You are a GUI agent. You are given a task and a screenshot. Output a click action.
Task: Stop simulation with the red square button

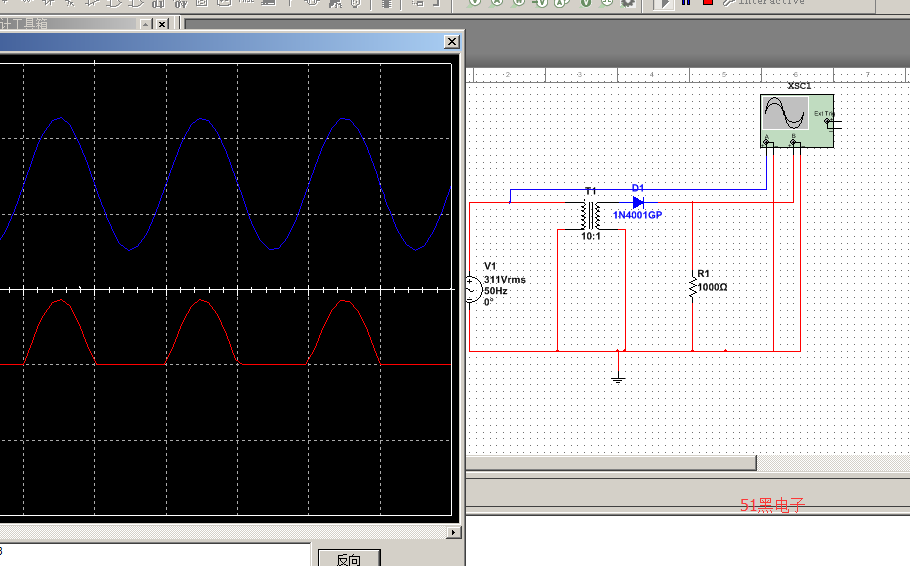(x=707, y=2)
